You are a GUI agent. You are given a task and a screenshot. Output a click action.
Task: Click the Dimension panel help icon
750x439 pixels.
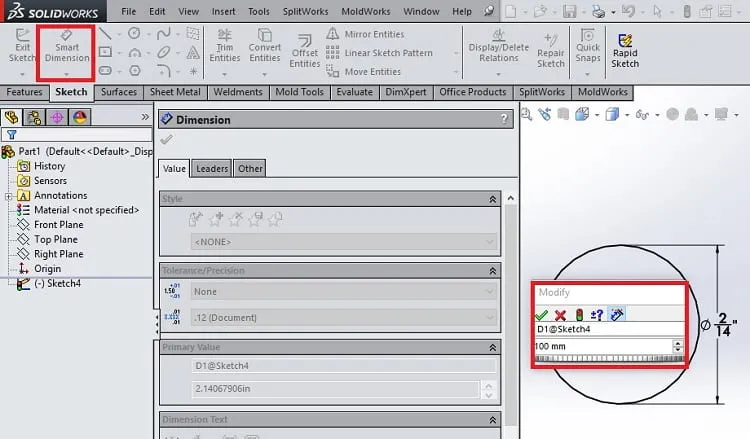(504, 119)
